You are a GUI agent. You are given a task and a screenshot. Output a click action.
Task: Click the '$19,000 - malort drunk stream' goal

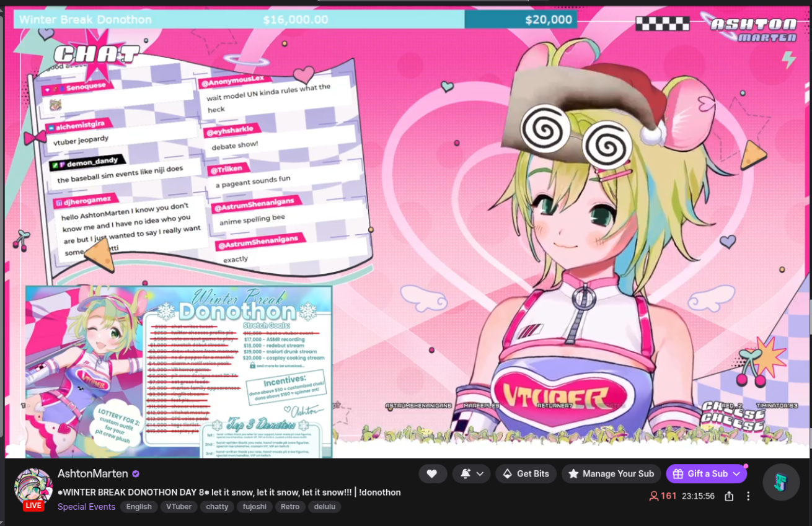coord(280,351)
